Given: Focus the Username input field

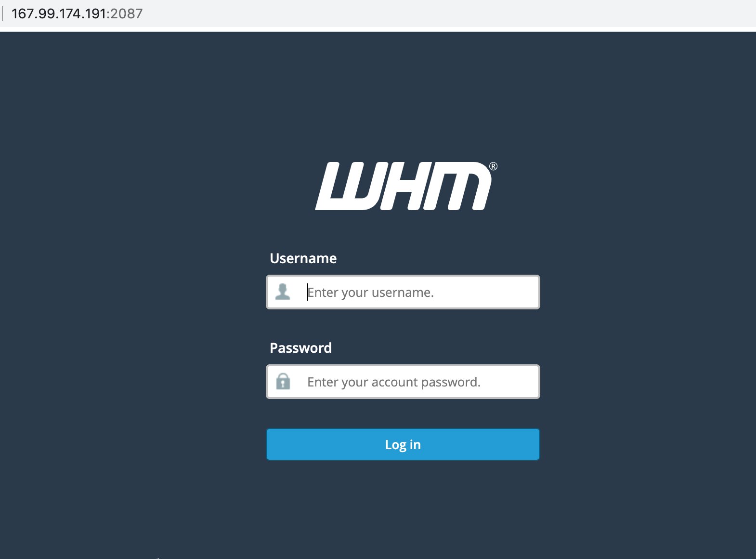Looking at the screenshot, I should (403, 292).
